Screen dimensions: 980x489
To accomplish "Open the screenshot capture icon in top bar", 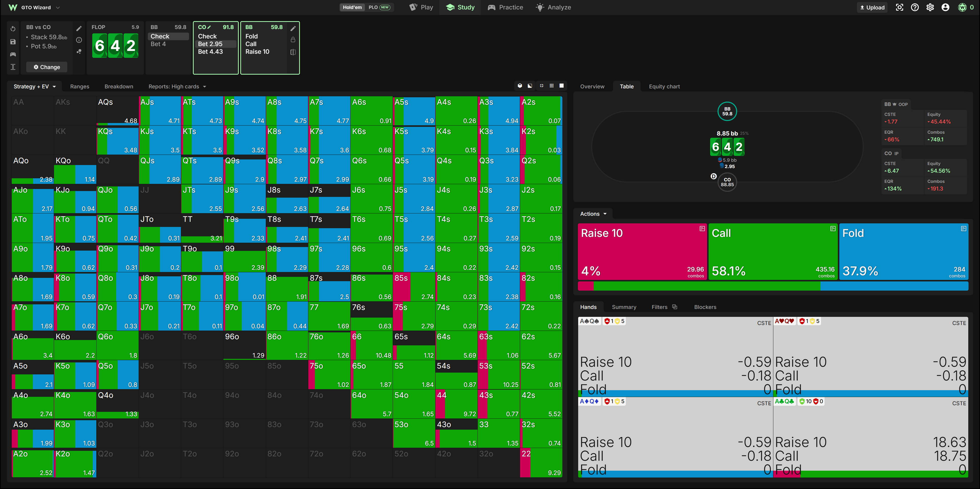I will pos(899,7).
